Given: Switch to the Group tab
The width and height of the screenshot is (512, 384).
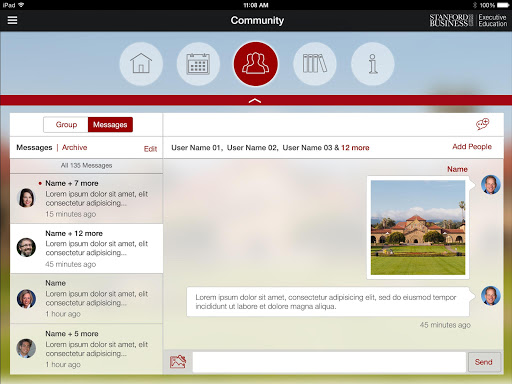Looking at the screenshot, I should point(66,125).
